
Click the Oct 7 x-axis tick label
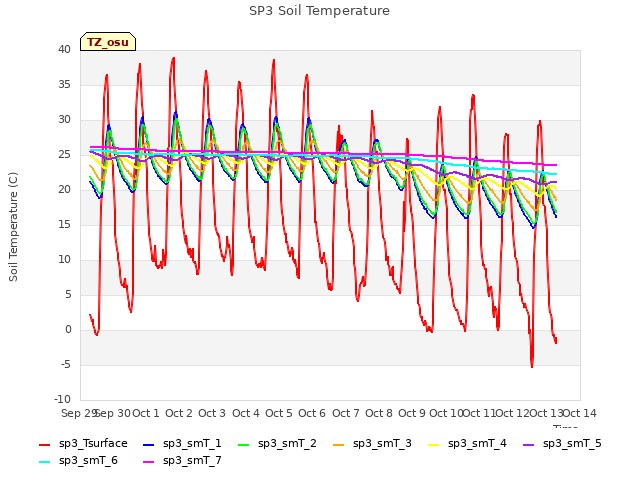tap(346, 413)
